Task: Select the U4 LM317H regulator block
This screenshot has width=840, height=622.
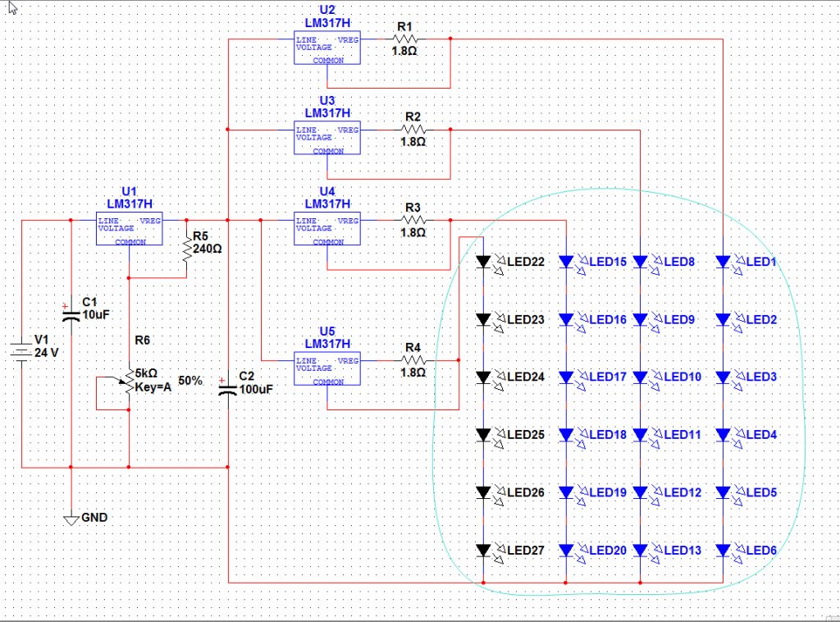Action: 327,229
